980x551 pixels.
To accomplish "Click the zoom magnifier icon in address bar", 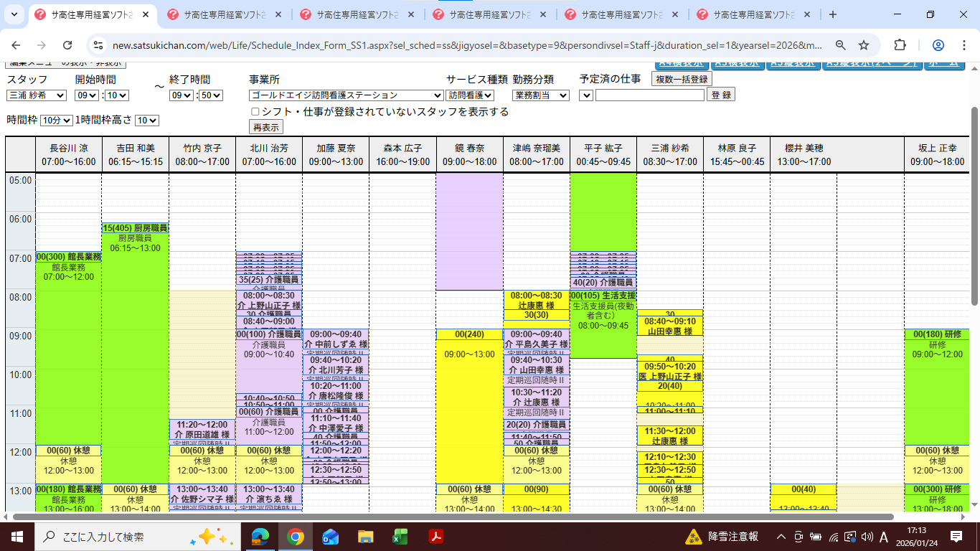I will coord(840,45).
